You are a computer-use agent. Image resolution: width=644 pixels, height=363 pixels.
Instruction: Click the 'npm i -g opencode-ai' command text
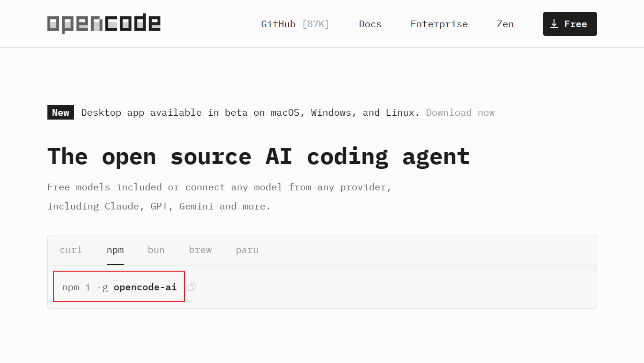point(119,287)
